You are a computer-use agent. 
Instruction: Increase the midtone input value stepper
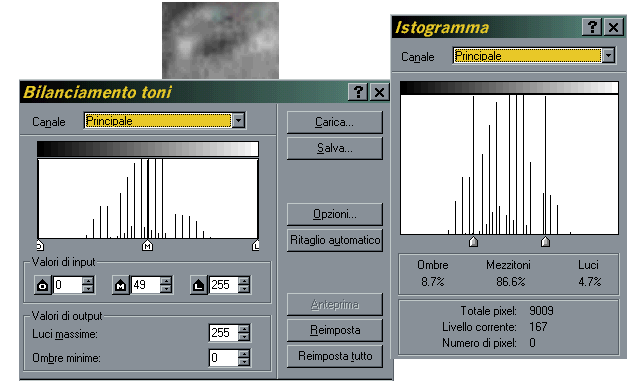pos(166,281)
